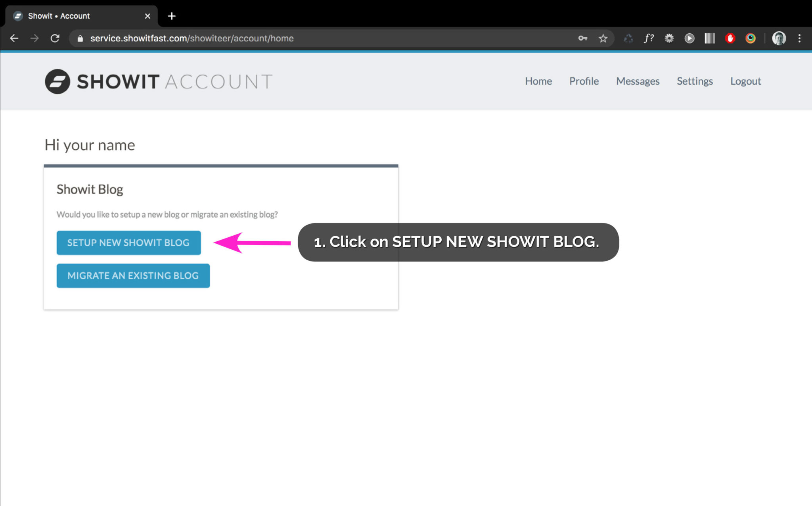Click the f? font-finder extension icon

[x=649, y=38]
